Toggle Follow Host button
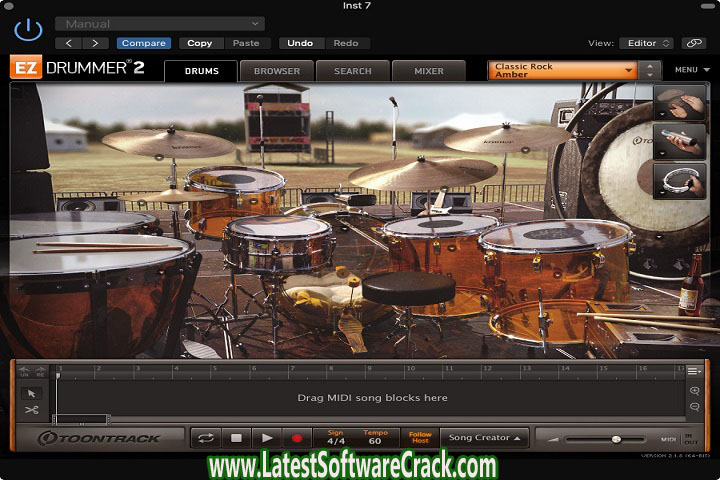The height and width of the screenshot is (480, 720). 420,438
